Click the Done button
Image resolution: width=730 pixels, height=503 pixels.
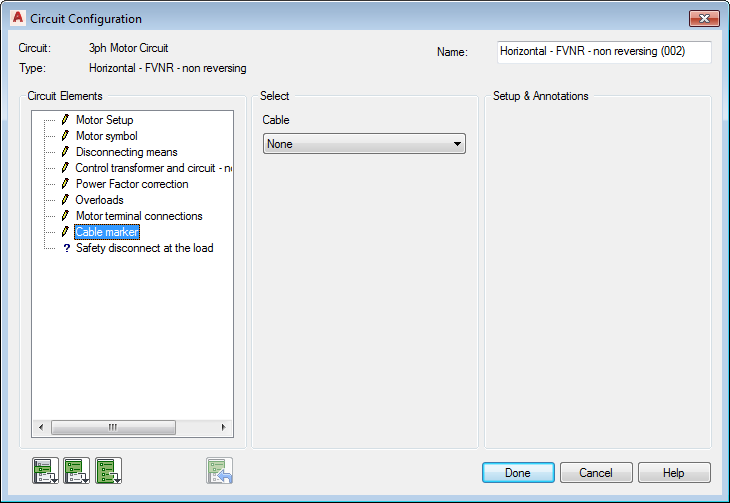pos(518,473)
